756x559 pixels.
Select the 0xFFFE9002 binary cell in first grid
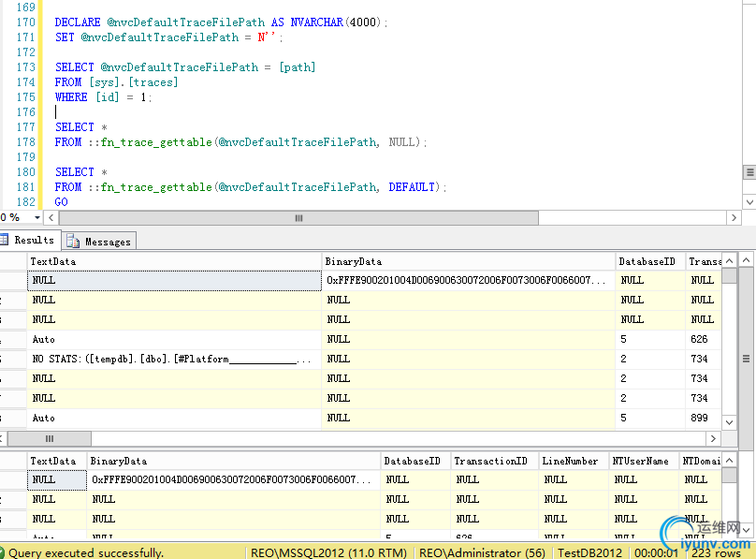click(468, 280)
